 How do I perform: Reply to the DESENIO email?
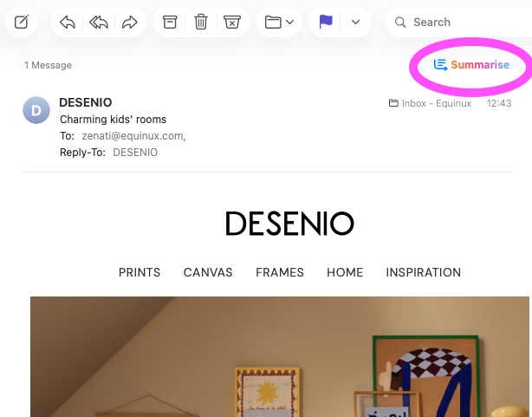[x=68, y=22]
